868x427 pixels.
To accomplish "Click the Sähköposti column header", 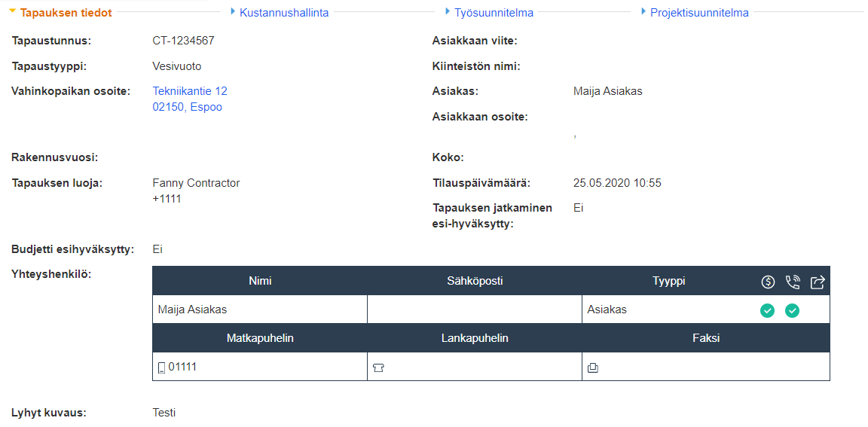I will [x=475, y=281].
